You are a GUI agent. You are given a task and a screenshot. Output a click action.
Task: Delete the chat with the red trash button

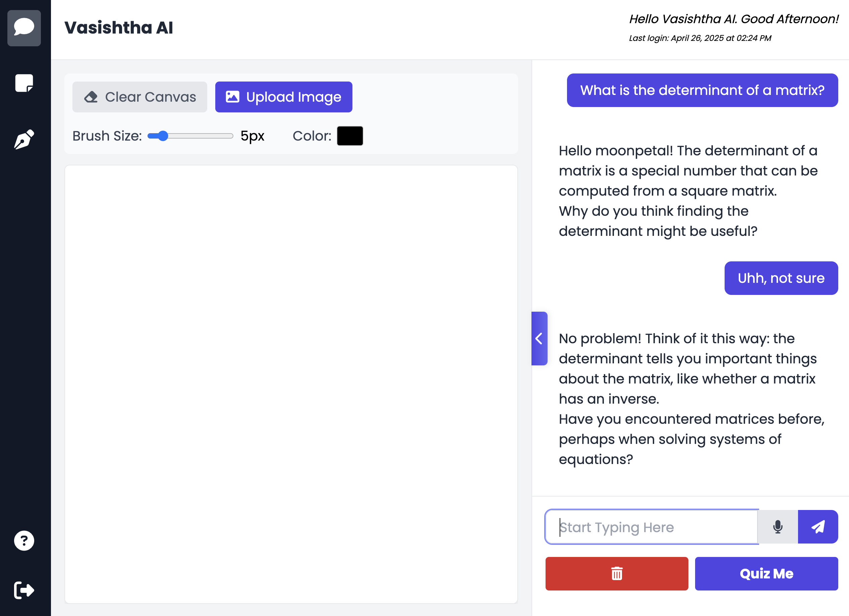[x=617, y=574]
